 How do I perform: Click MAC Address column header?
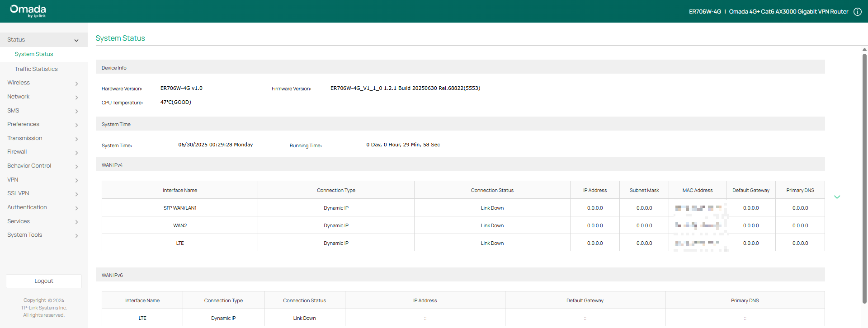pyautogui.click(x=698, y=190)
